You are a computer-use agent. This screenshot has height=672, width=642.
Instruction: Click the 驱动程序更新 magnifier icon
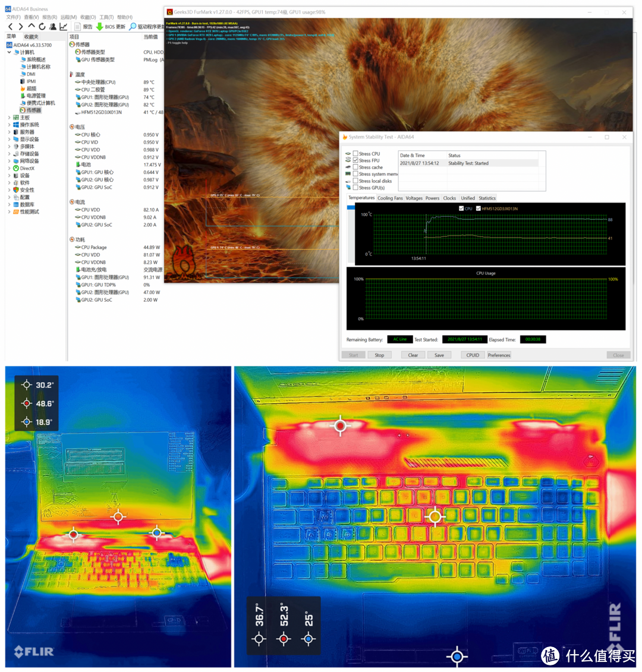click(x=133, y=27)
